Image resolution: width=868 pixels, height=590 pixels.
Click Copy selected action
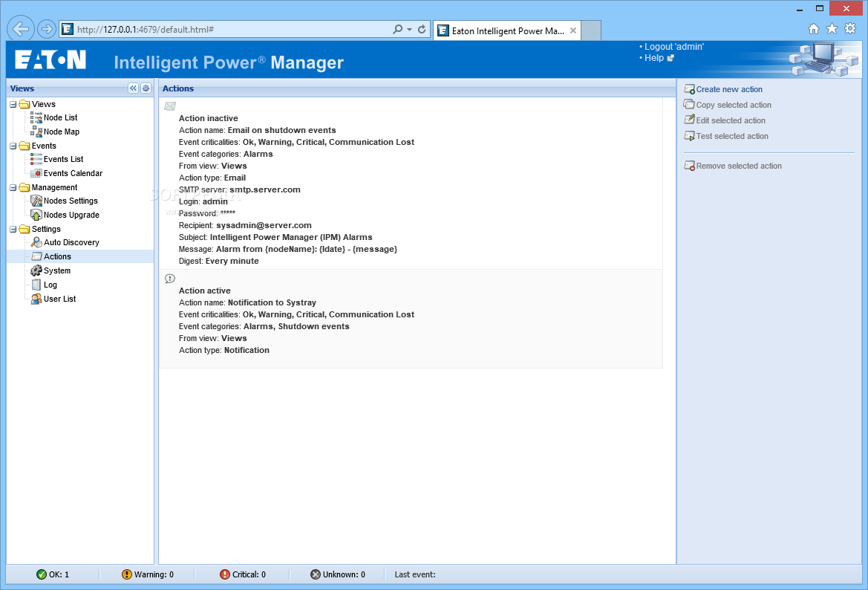coord(734,105)
